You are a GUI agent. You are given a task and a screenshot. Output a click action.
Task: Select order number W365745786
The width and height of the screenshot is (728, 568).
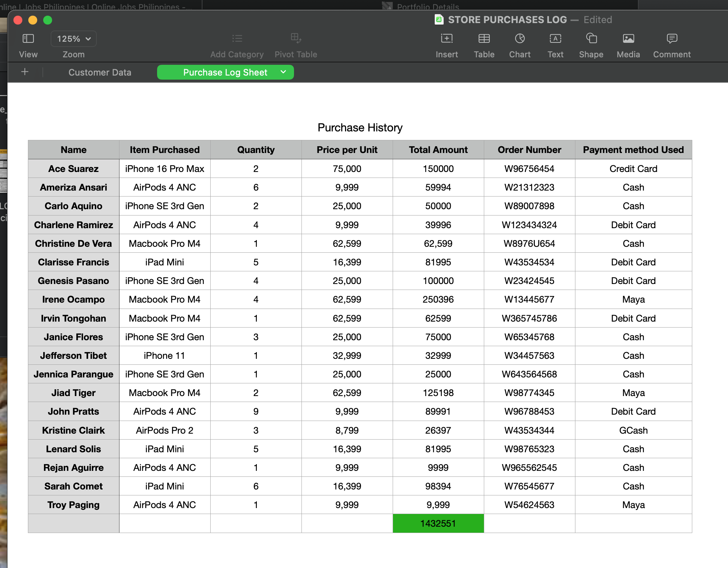coord(530,318)
